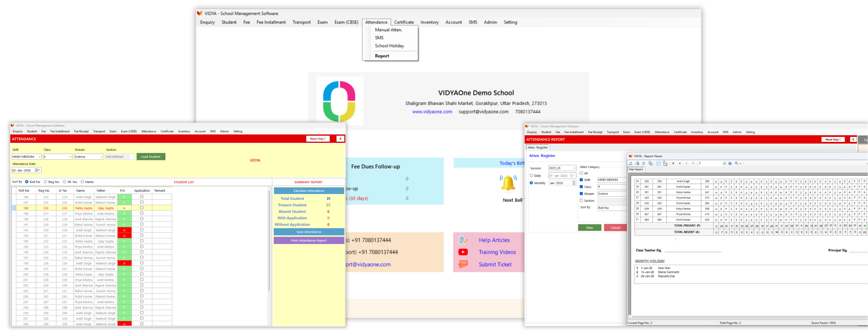Screen dimensions: 868x333
Task: Click the magnifier Zoom icon in Report Viewer
Action: (x=736, y=164)
